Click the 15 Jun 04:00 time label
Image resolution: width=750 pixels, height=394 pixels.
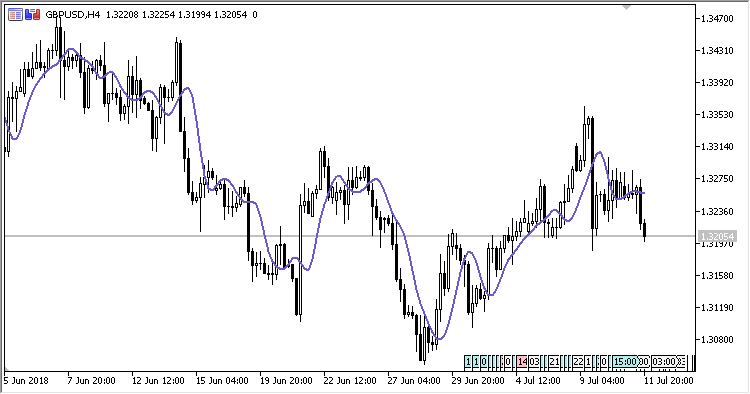pos(222,381)
